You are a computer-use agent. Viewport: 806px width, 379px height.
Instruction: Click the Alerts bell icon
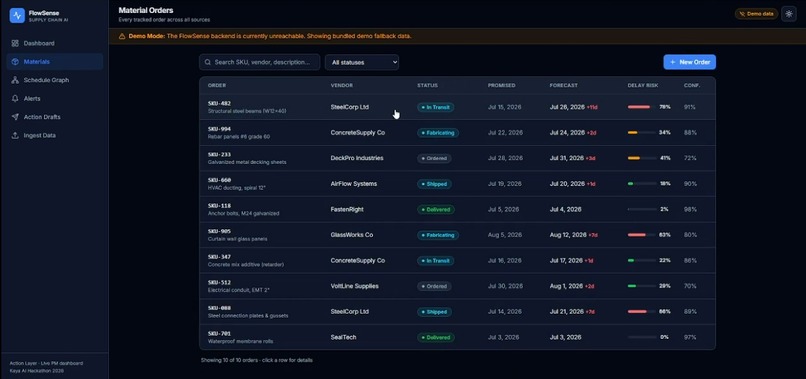15,98
